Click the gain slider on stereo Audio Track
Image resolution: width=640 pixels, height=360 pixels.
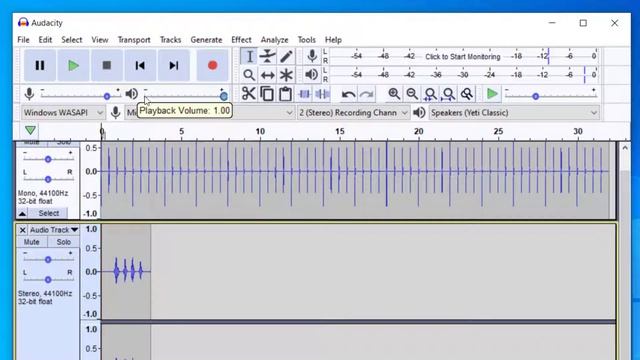click(x=48, y=259)
